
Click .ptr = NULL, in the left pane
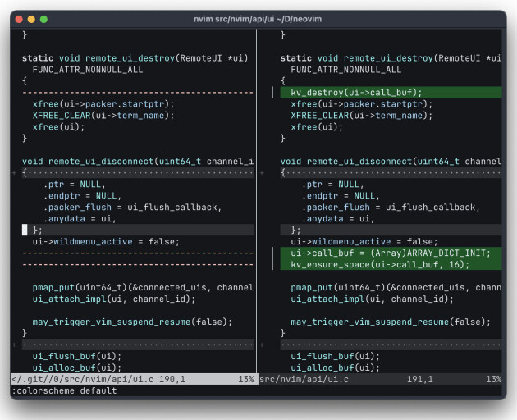[74, 185]
